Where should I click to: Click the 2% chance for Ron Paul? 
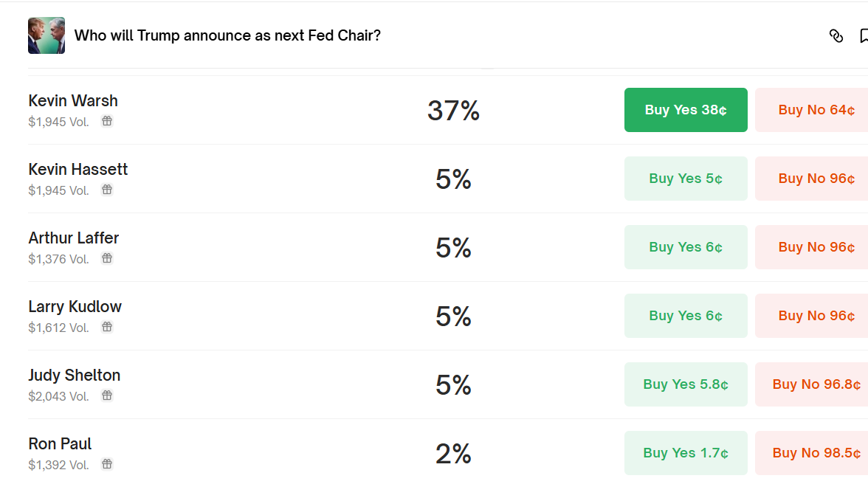[453, 453]
